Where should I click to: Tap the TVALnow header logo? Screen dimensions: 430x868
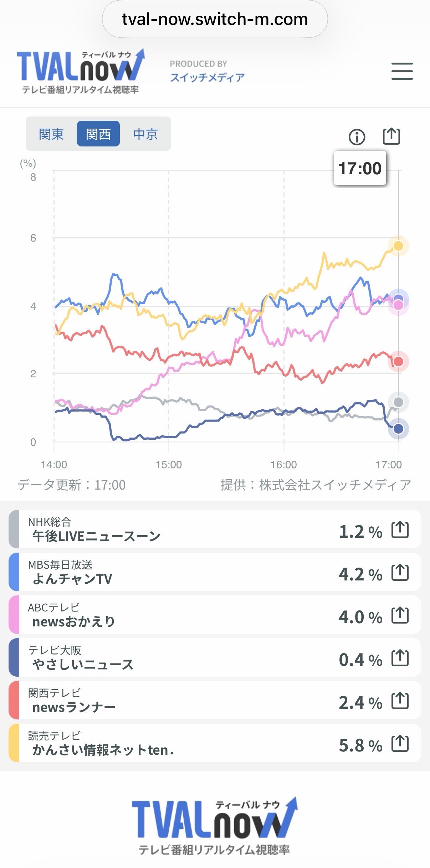[x=81, y=71]
